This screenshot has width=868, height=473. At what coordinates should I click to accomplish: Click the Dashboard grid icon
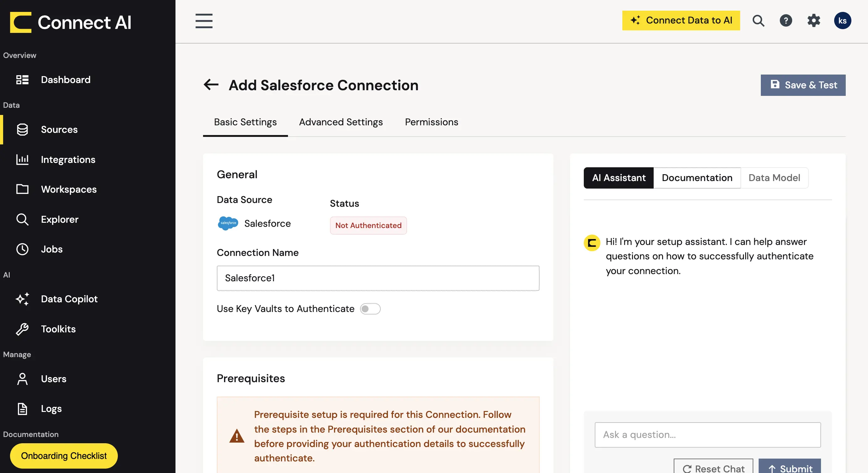[x=22, y=80]
